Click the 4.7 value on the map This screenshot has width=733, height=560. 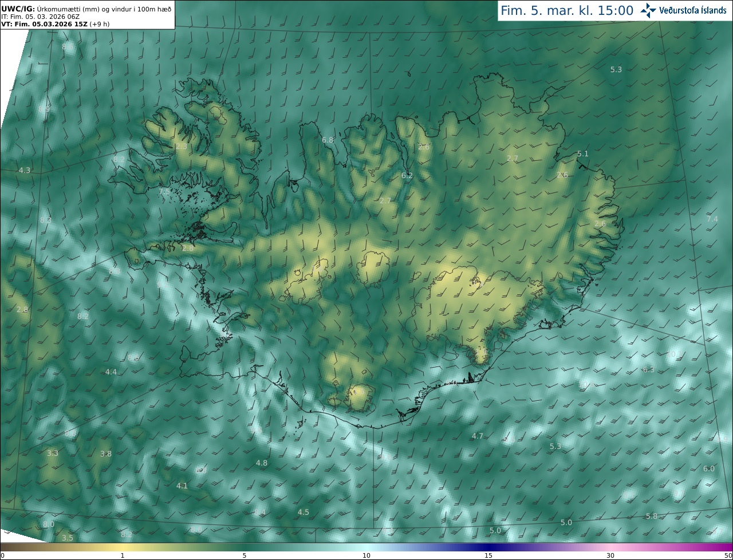(x=478, y=436)
